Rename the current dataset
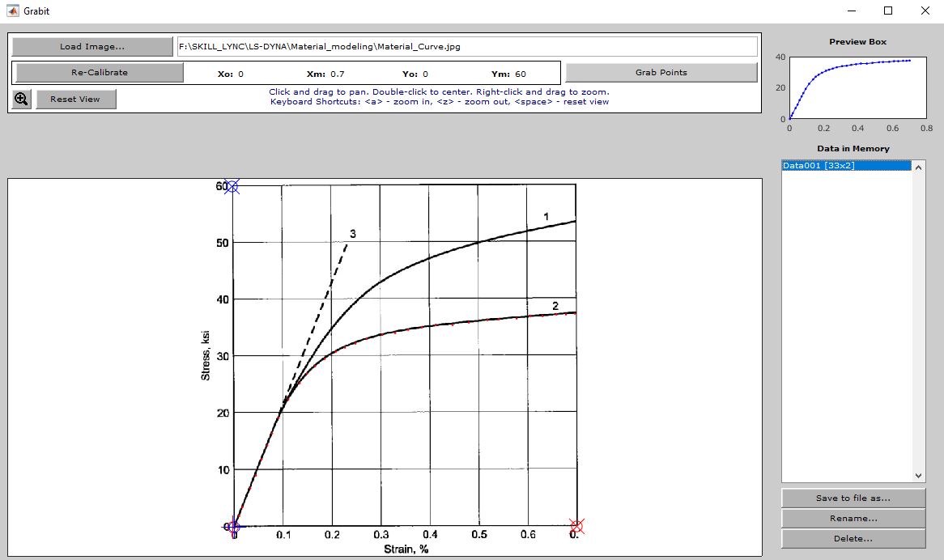The width and height of the screenshot is (944, 560). (x=853, y=518)
